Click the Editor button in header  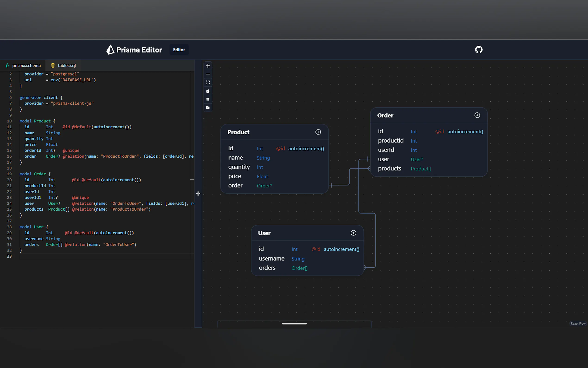(x=179, y=50)
